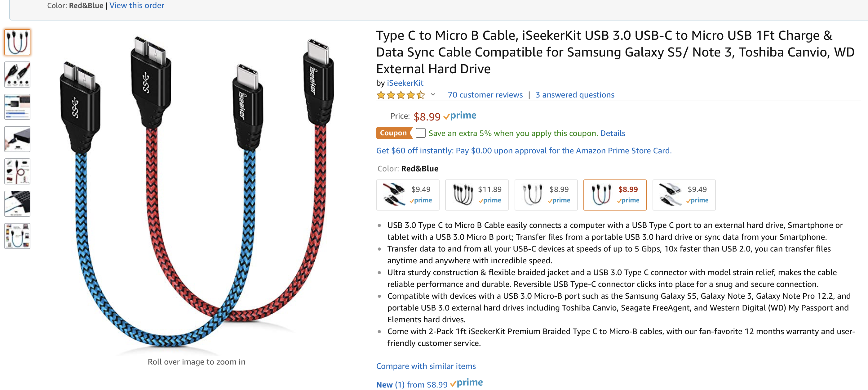
Task: Pick the $11.89 color variant
Action: coord(476,195)
